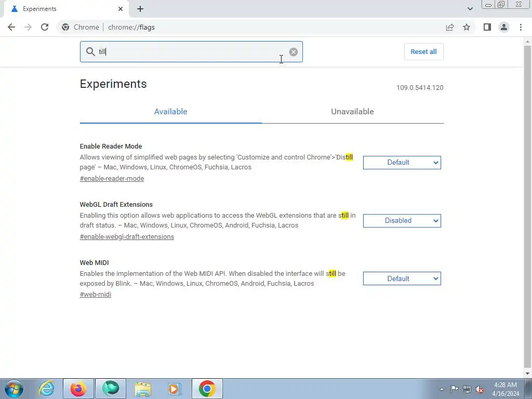Click the version number 109.0.5414.120
This screenshot has width=532, height=399.
(x=420, y=87)
